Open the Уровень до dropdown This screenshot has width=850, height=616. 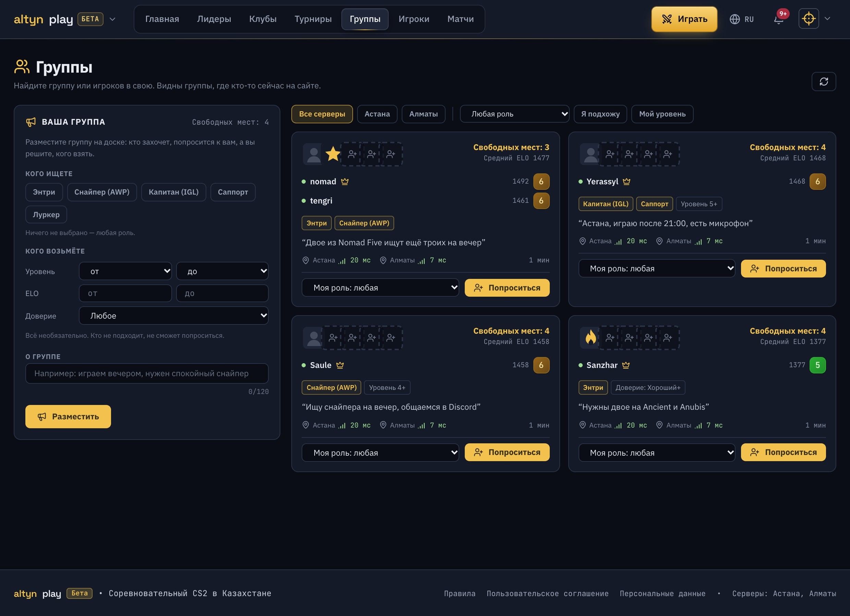(222, 271)
